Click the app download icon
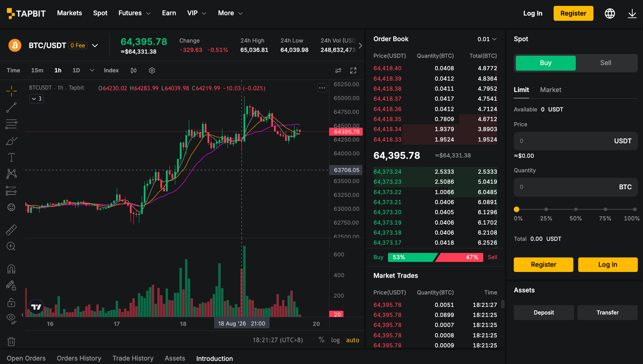This screenshot has width=643, height=364. tap(632, 13)
